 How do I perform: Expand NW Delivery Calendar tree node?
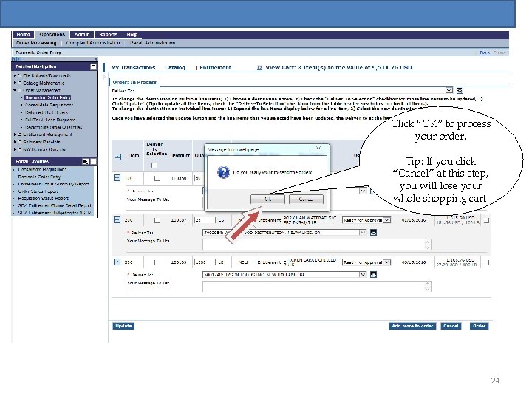15,149
